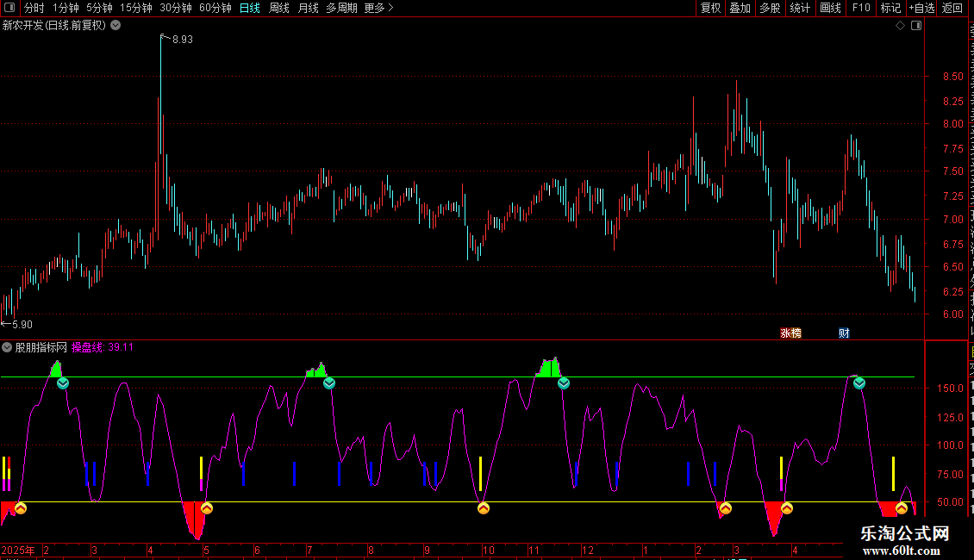The height and width of the screenshot is (560, 974).
Task: Click the 150.0 indicator axis label
Action: (951, 388)
